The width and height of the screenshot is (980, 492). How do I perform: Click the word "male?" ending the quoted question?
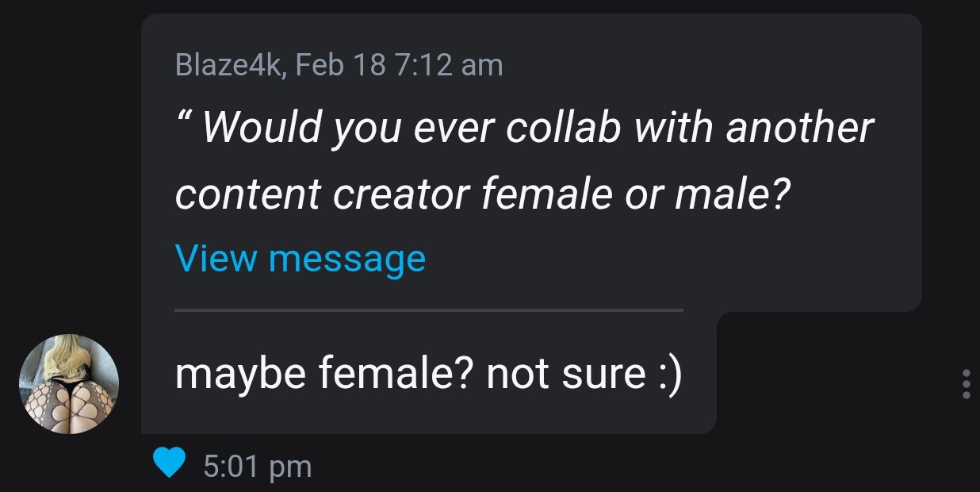click(x=733, y=193)
